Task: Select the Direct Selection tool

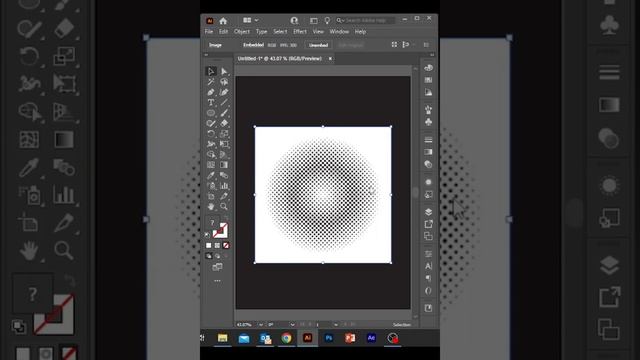Action: (224, 71)
